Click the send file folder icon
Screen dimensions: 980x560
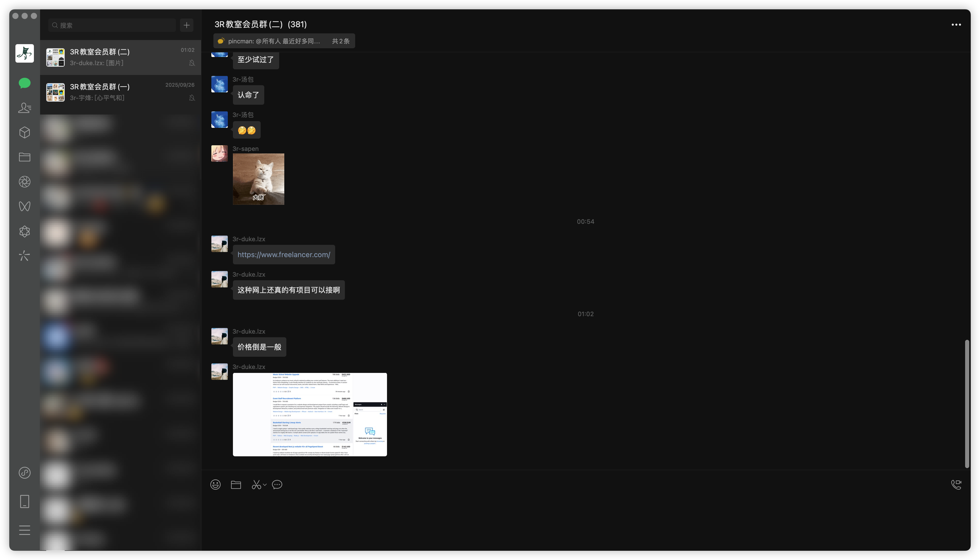pyautogui.click(x=236, y=485)
